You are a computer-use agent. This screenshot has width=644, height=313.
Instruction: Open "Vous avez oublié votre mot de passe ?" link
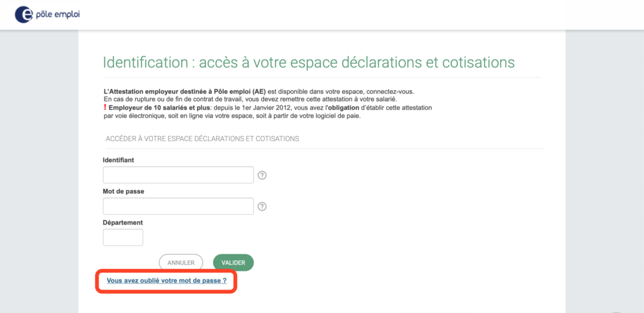[x=166, y=281]
